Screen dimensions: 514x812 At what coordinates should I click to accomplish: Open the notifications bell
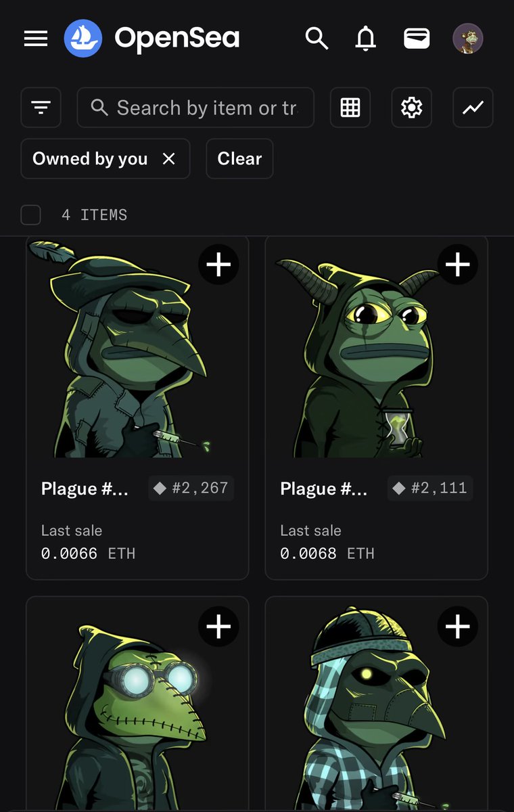click(365, 39)
